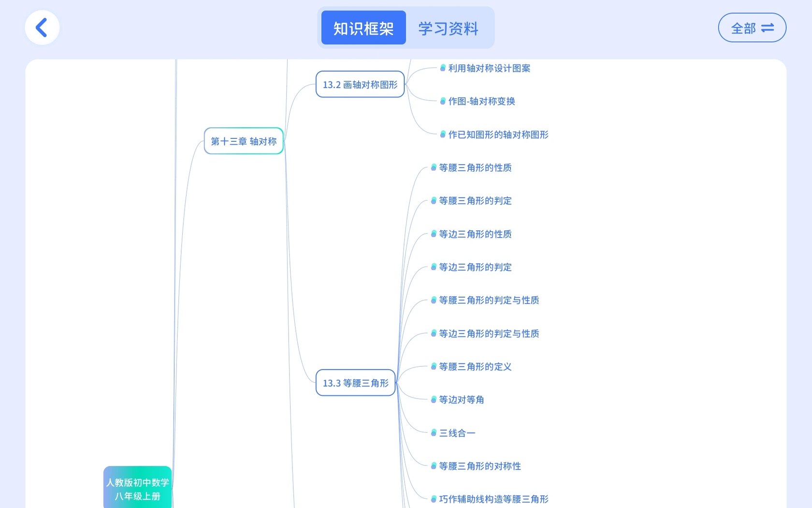812x508 pixels.
Task: Open topic 巧作辅助线构造等腰三角形
Action: [x=493, y=499]
